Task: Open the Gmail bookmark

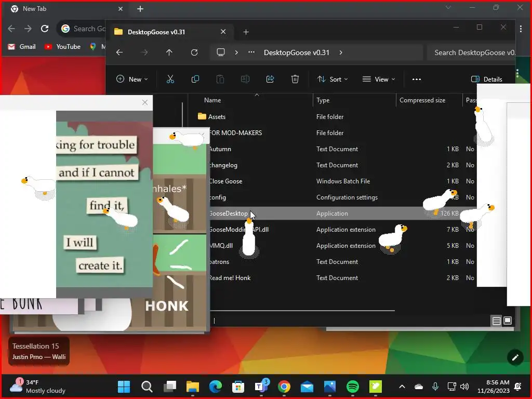Action: (x=22, y=47)
